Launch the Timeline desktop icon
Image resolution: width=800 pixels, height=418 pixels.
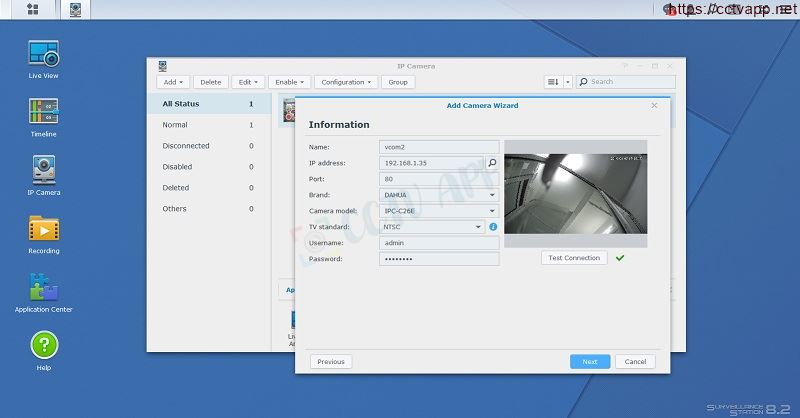pyautogui.click(x=43, y=113)
